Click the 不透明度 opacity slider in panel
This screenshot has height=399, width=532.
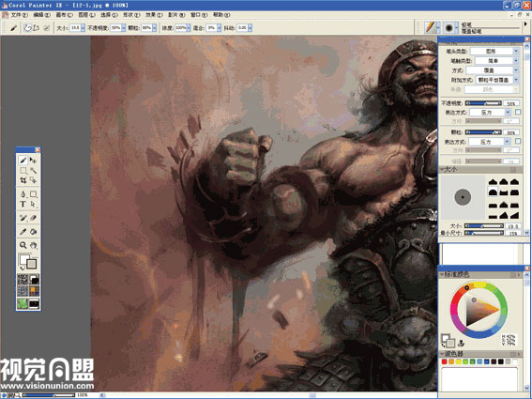click(x=483, y=103)
